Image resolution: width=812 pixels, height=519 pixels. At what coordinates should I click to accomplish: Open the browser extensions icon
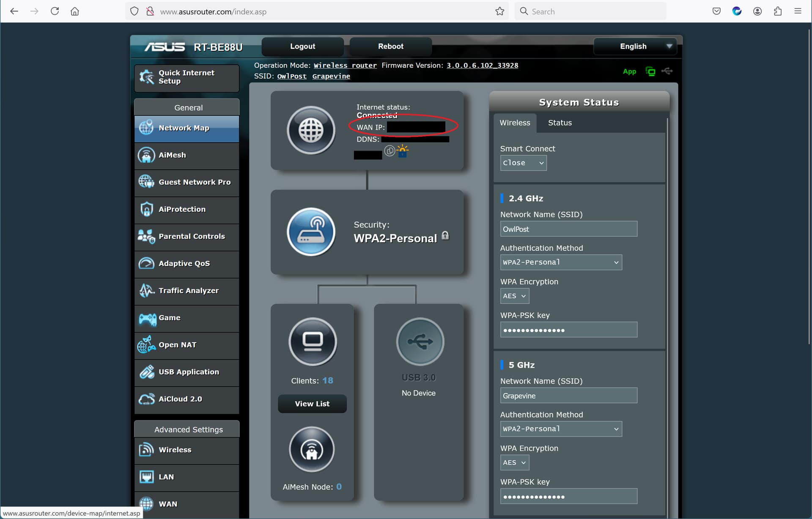pos(778,11)
